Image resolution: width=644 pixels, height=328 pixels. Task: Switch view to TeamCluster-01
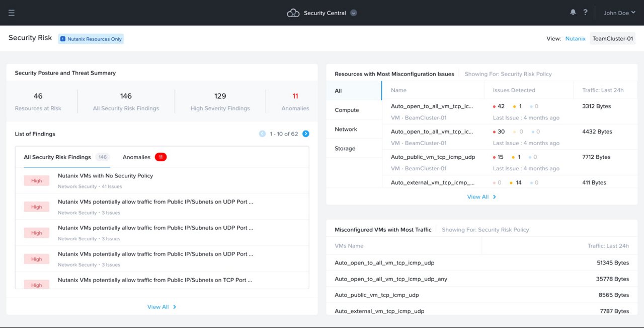[613, 38]
